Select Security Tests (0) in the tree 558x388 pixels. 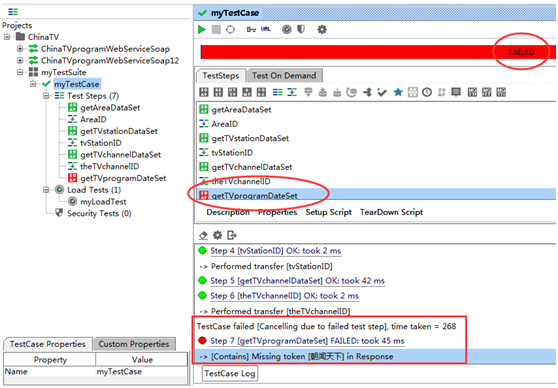pyautogui.click(x=99, y=213)
